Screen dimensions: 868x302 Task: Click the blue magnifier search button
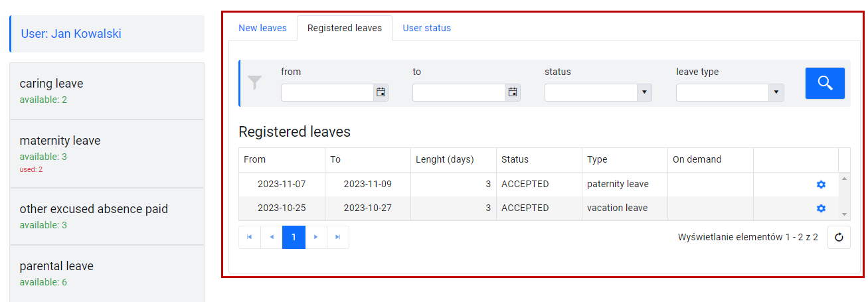point(825,83)
